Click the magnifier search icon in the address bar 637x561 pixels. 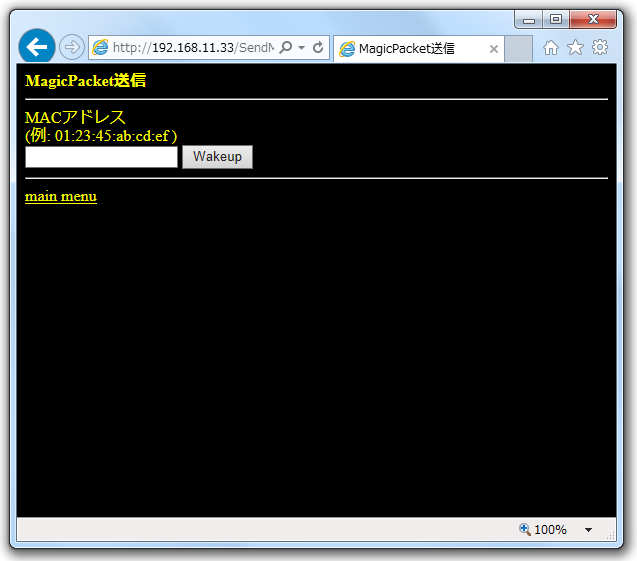[x=286, y=47]
